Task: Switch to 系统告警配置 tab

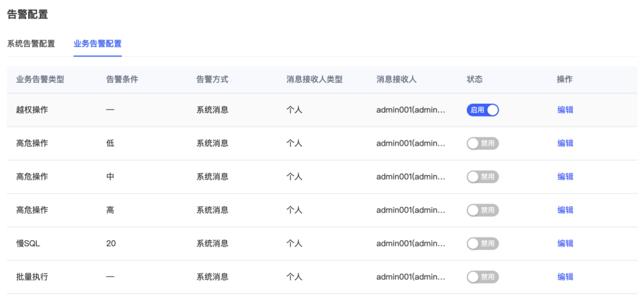Action: click(x=31, y=44)
